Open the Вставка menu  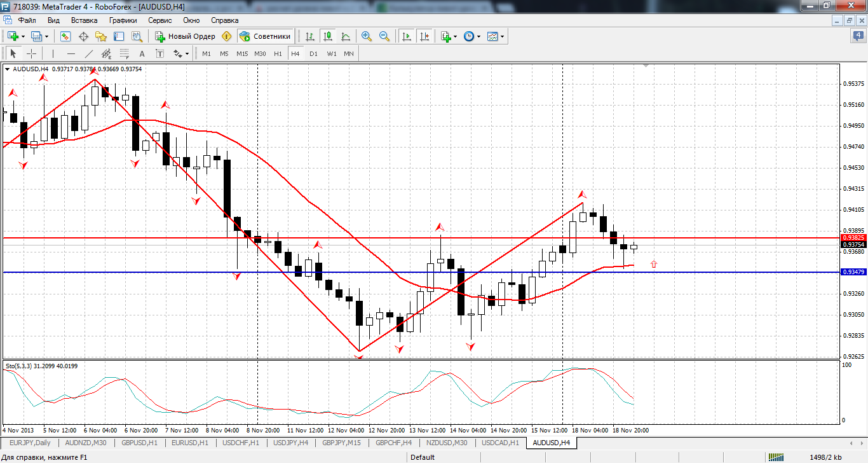tap(84, 20)
